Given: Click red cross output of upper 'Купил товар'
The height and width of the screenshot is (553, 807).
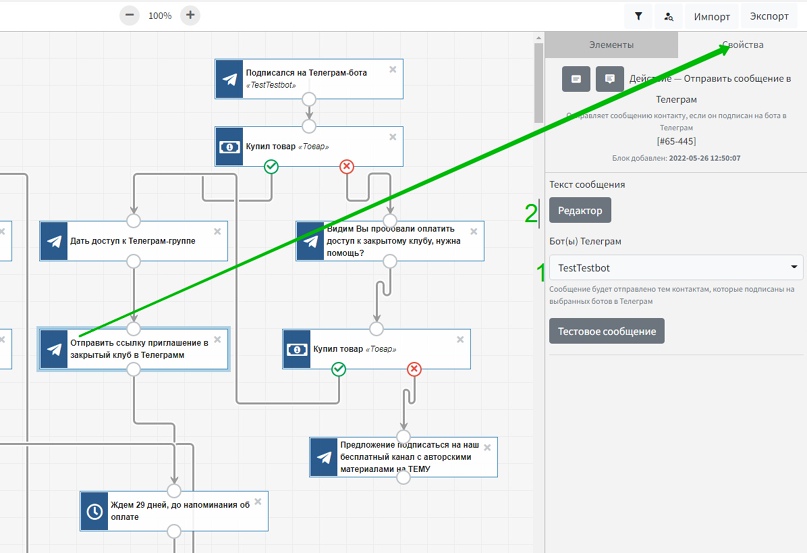Looking at the screenshot, I should coord(347,166).
